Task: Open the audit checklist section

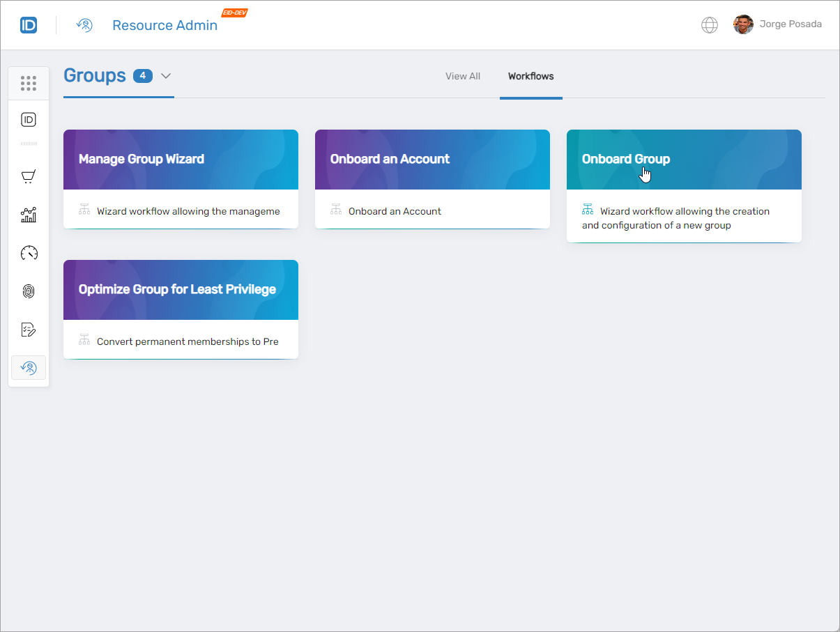Action: coord(28,329)
